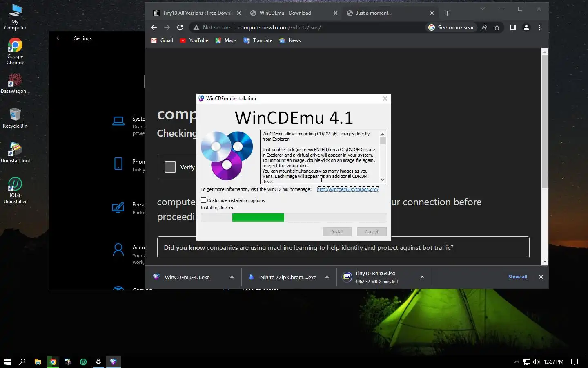Open the Chrome profile menu

[526, 27]
